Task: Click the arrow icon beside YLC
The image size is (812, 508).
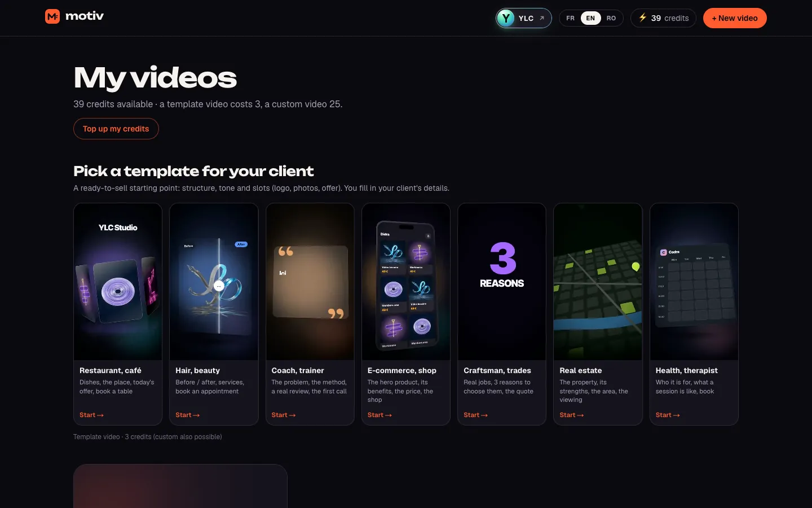Action: point(542,18)
